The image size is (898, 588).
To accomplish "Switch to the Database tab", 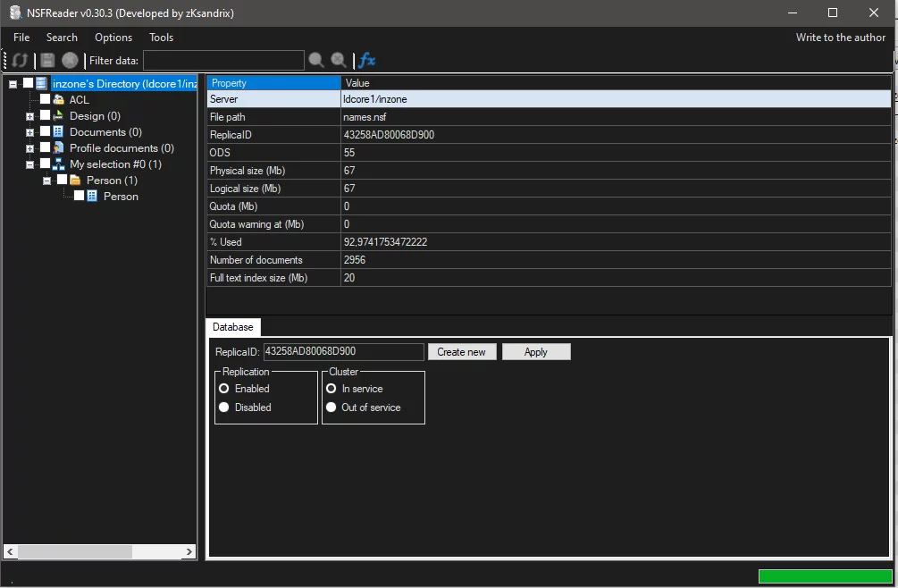I will [233, 327].
